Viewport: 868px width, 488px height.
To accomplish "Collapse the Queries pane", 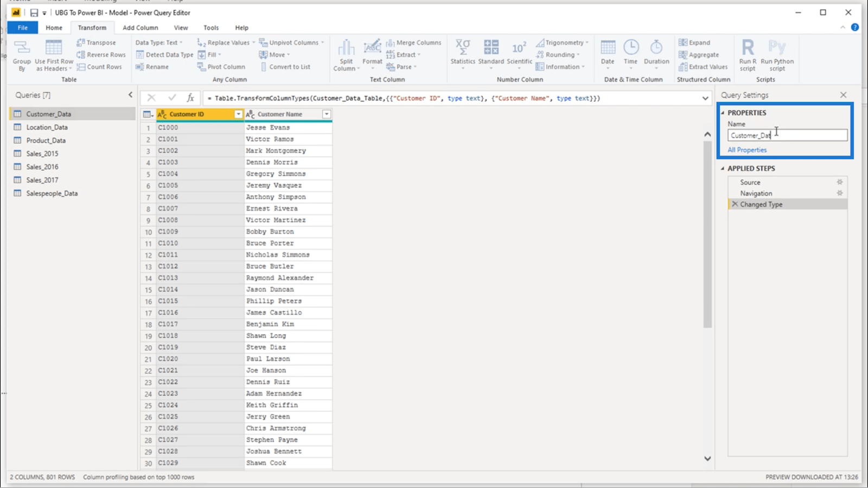I will click(x=130, y=95).
